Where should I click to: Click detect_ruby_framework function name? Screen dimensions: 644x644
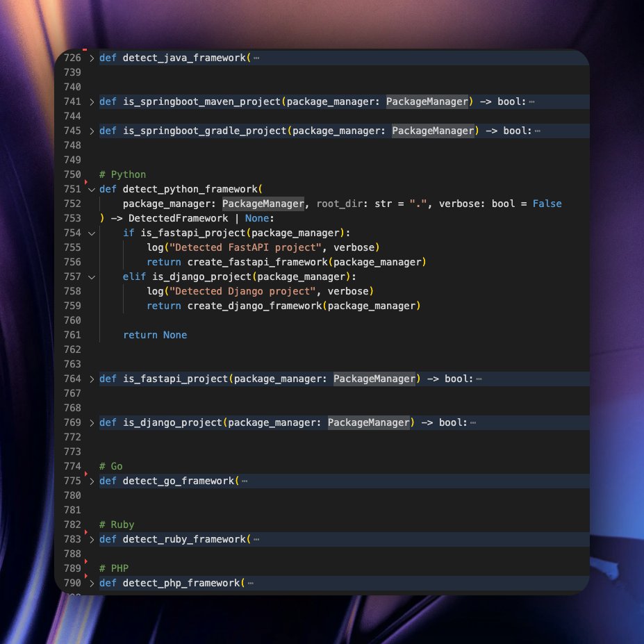pos(184,539)
